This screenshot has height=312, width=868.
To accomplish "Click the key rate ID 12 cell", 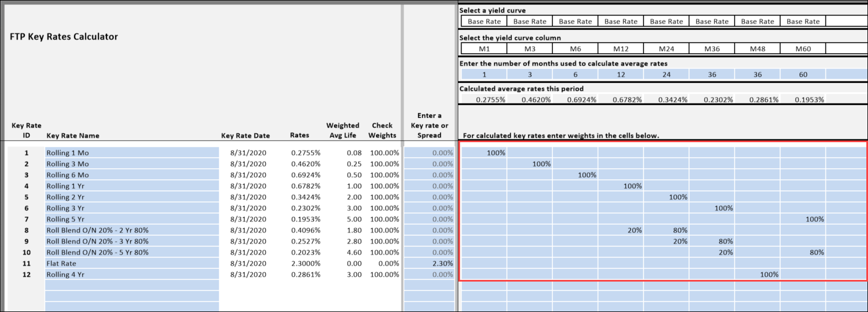I will (26, 274).
